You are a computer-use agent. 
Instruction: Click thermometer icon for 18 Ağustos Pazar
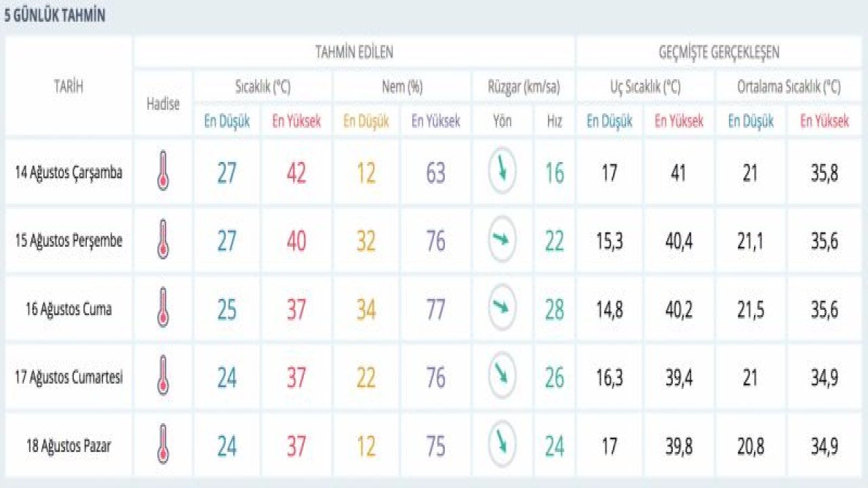(163, 445)
